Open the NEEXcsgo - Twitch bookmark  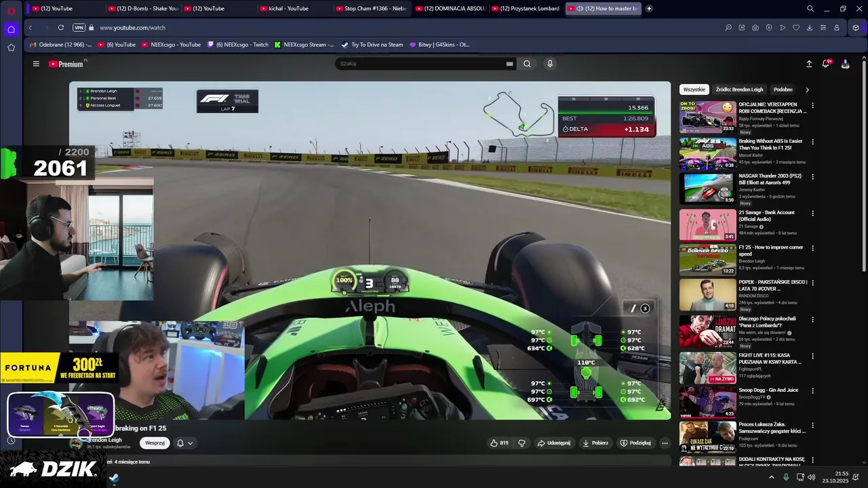[x=237, y=45]
